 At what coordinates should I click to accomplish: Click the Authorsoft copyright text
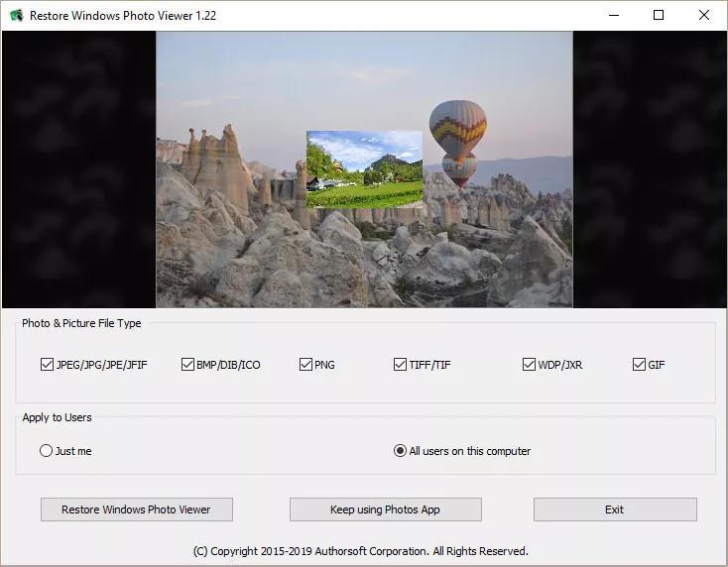360,551
